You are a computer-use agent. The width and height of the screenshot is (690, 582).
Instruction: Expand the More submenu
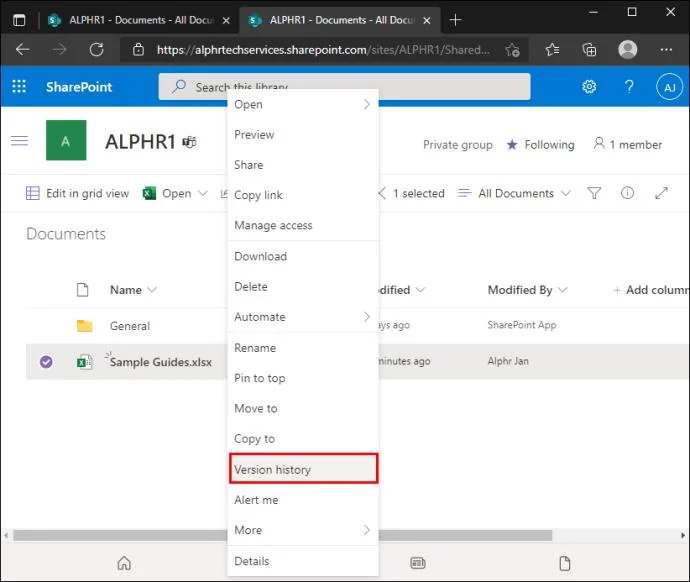click(367, 530)
